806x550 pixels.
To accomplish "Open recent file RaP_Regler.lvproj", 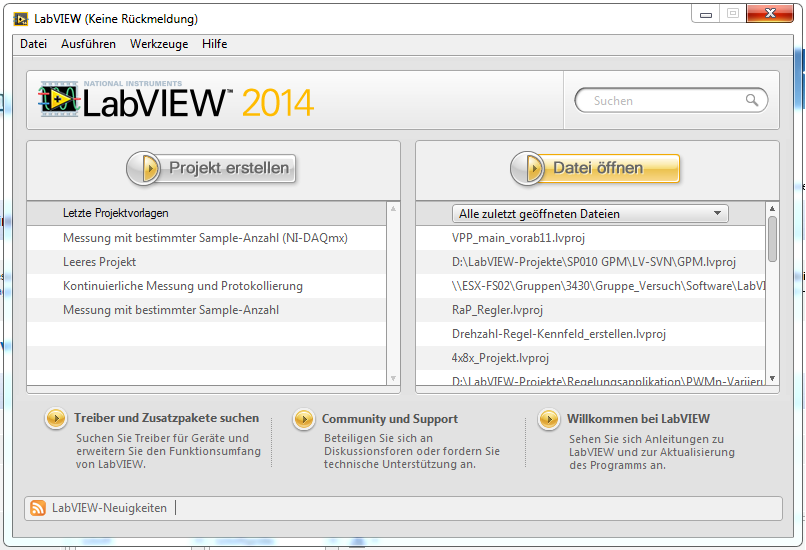I will [x=590, y=310].
